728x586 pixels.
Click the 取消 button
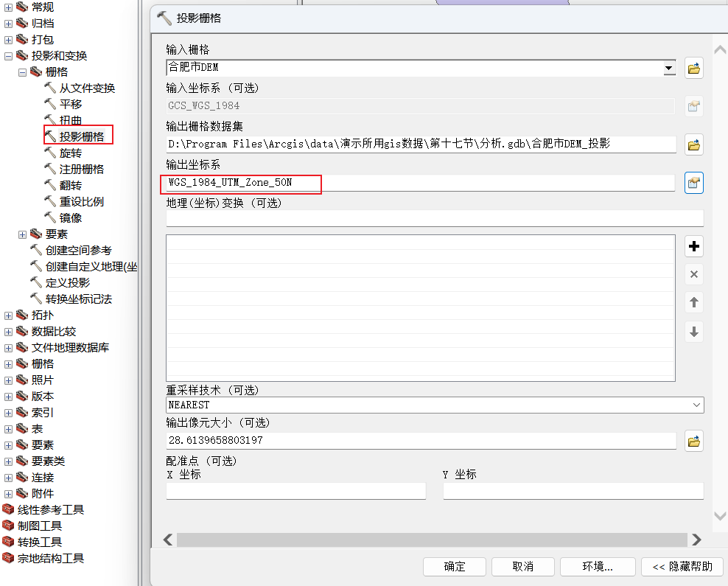click(522, 567)
